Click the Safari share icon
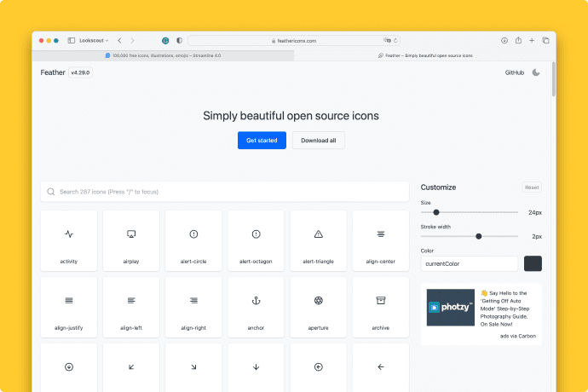The width and height of the screenshot is (588, 392). (518, 40)
